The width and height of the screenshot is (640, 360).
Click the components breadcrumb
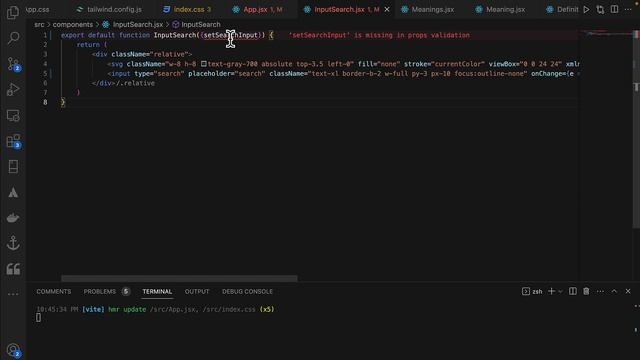point(73,24)
